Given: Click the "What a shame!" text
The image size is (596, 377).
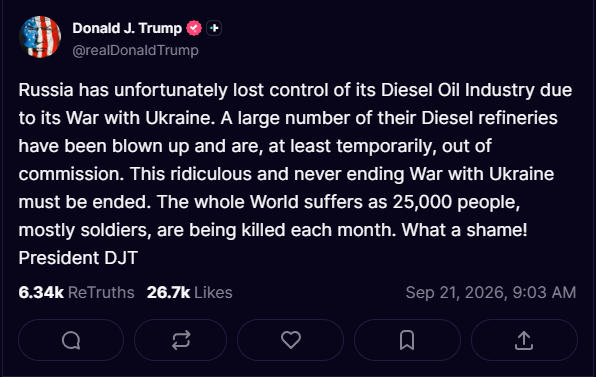Looking at the screenshot, I should (464, 230).
